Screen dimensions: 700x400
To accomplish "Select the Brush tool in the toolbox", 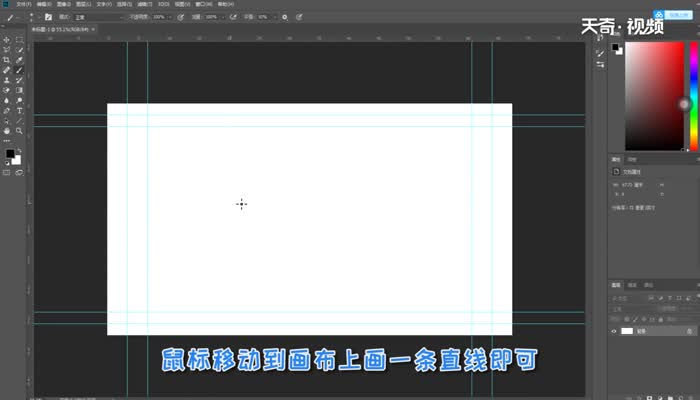I will (x=19, y=70).
